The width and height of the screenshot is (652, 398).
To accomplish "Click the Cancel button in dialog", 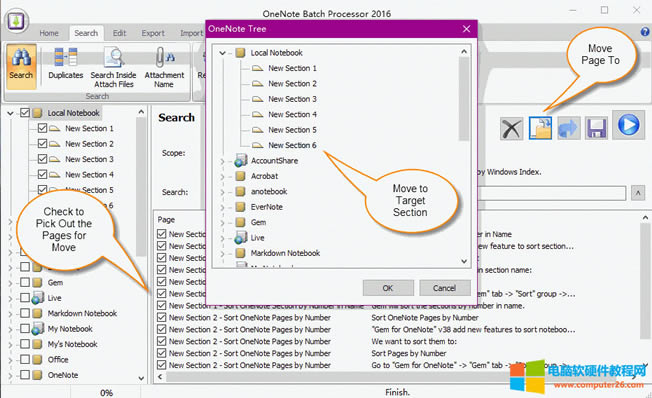I will click(445, 288).
